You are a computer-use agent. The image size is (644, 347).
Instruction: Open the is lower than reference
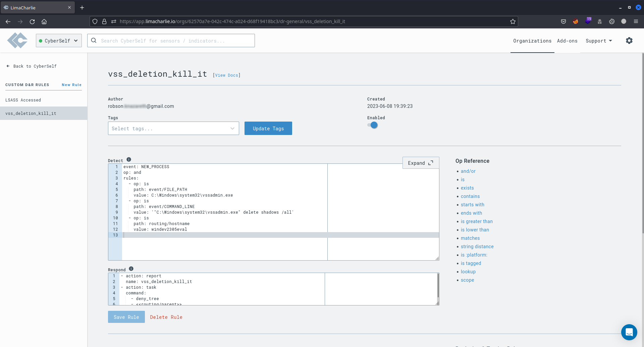pyautogui.click(x=475, y=230)
